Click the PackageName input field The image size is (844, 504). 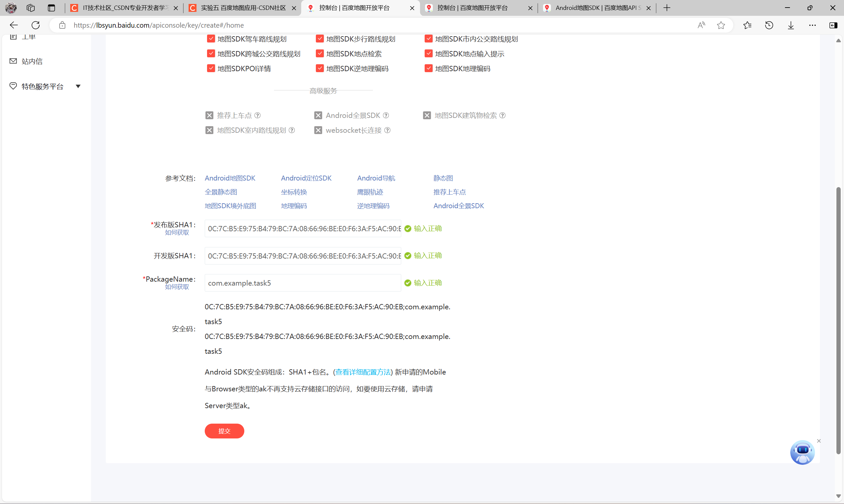click(303, 283)
